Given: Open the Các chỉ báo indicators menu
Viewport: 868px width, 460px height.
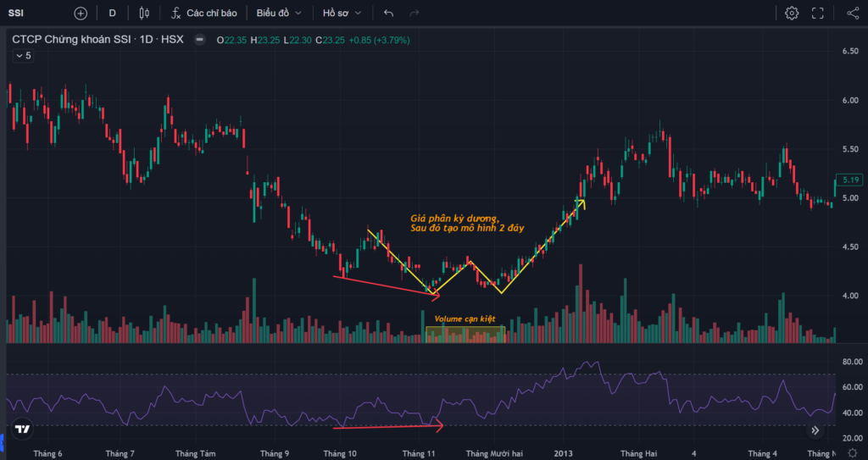Looking at the screenshot, I should coord(203,14).
